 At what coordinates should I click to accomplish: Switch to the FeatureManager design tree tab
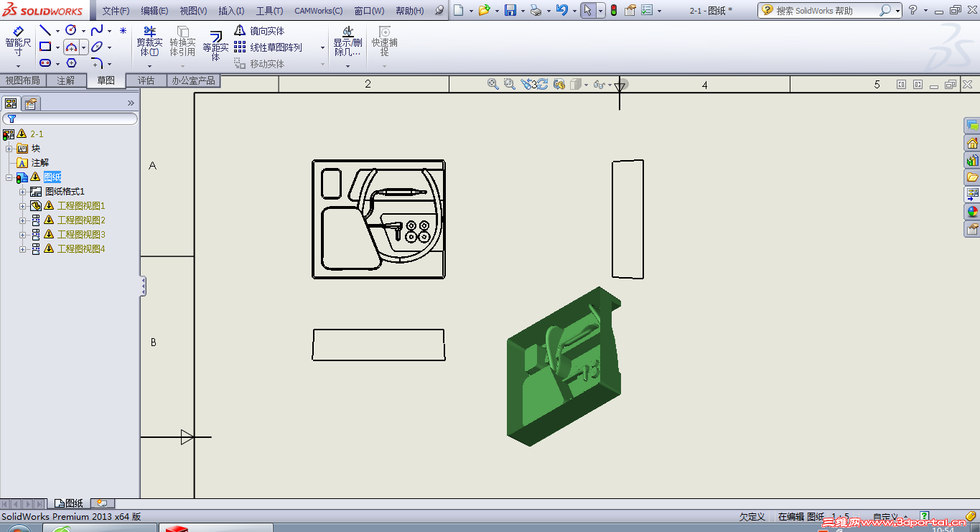click(11, 103)
